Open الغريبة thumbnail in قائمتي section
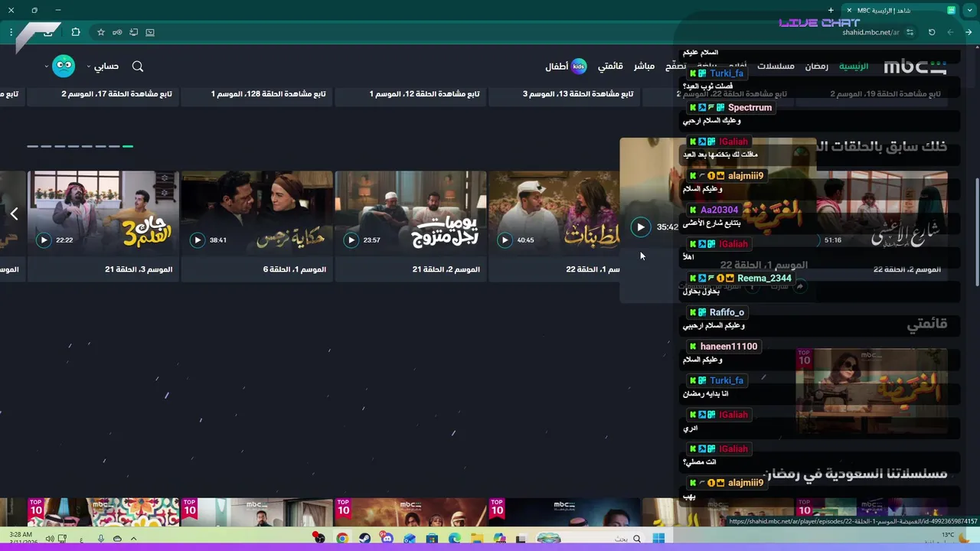The height and width of the screenshot is (551, 980). click(x=872, y=392)
